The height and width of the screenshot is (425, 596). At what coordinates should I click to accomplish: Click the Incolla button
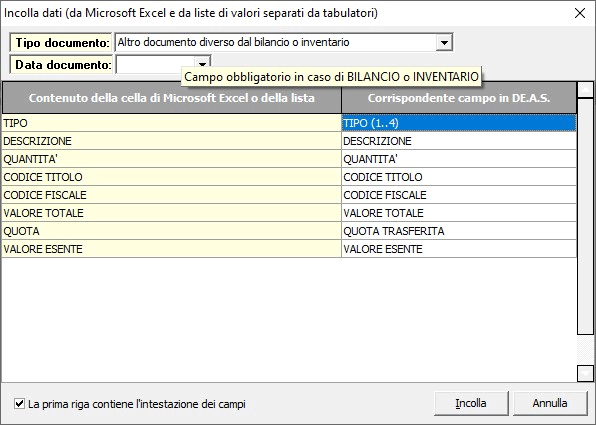click(x=471, y=403)
